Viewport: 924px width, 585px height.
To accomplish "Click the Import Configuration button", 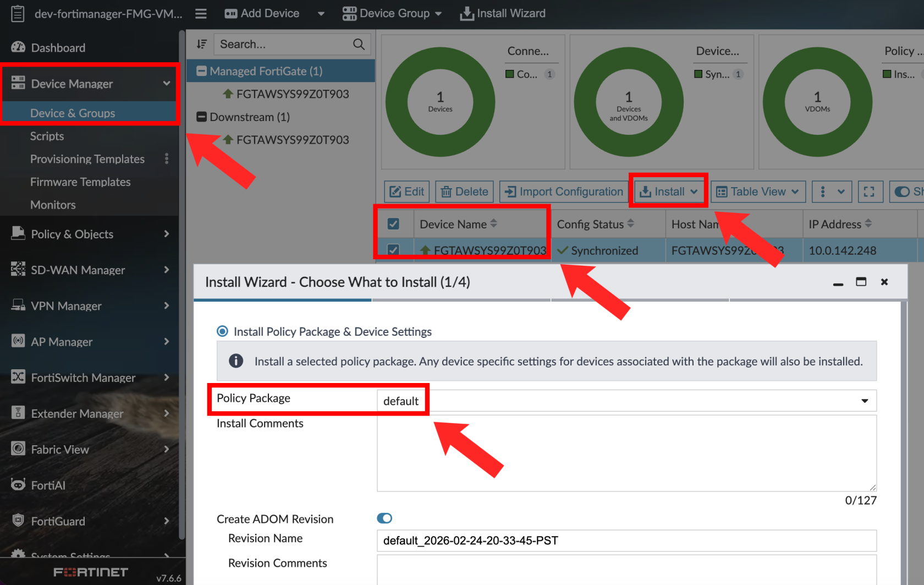I will click(564, 192).
